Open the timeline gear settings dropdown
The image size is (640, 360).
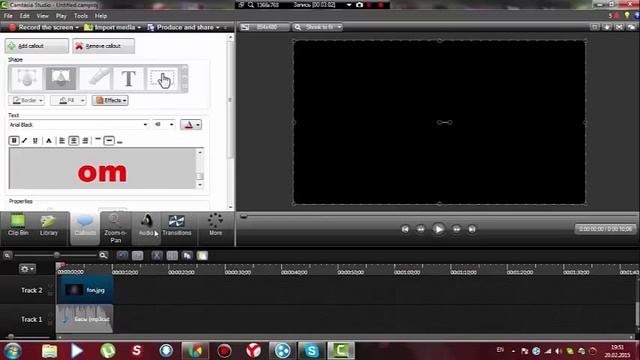pos(27,269)
